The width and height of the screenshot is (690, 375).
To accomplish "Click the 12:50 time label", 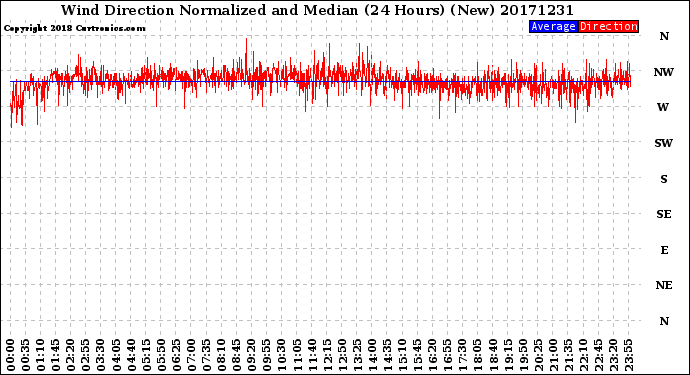I will tap(342, 355).
